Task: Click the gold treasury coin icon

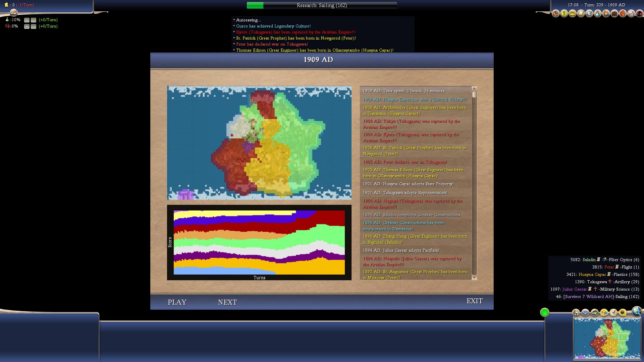Action: pos(6,5)
